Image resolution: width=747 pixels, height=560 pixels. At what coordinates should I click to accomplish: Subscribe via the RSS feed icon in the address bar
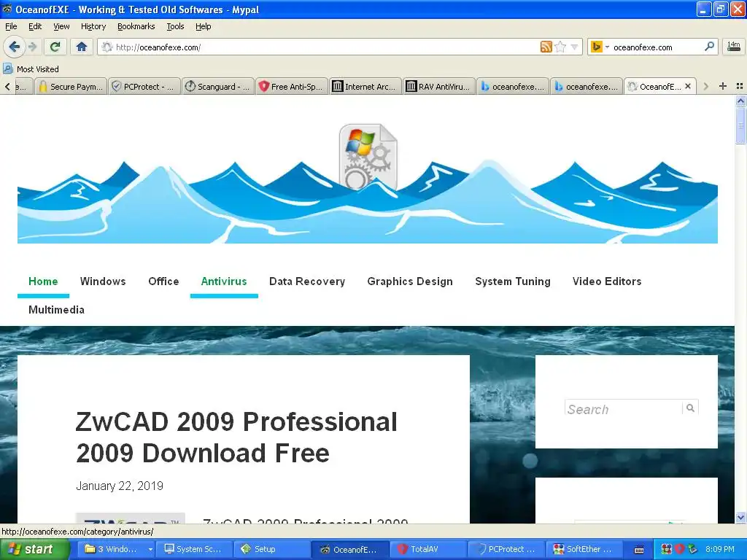pyautogui.click(x=546, y=47)
